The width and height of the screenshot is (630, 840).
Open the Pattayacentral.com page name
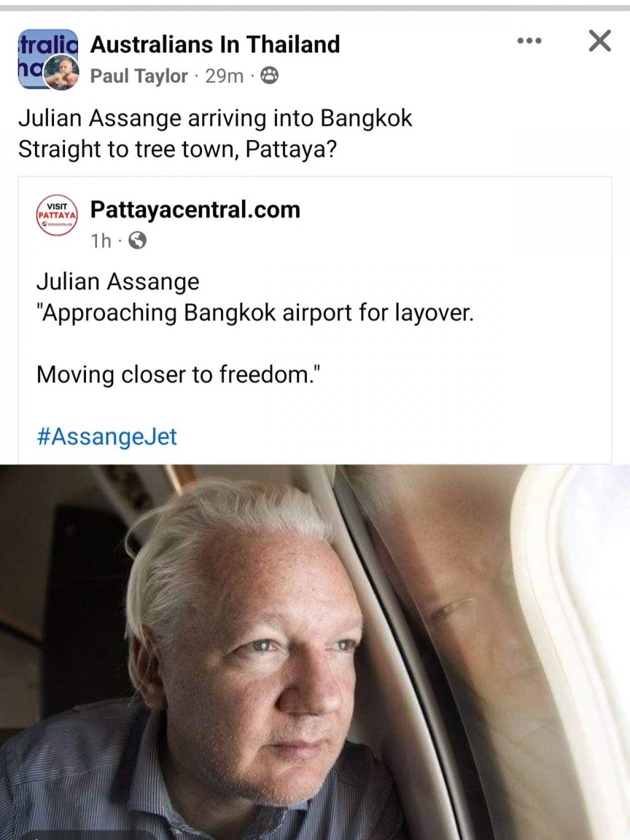[x=195, y=209]
